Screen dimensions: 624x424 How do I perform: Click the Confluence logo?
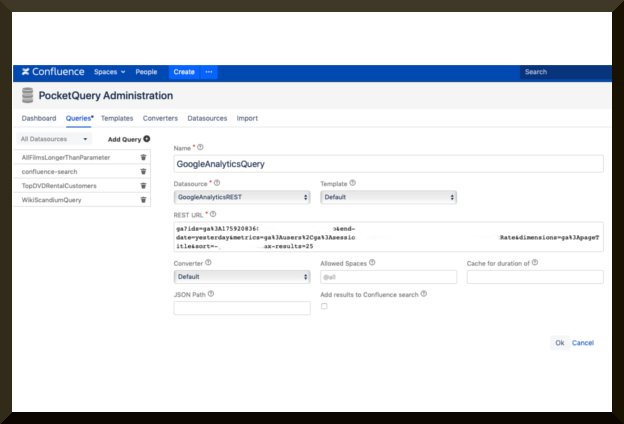(x=53, y=72)
